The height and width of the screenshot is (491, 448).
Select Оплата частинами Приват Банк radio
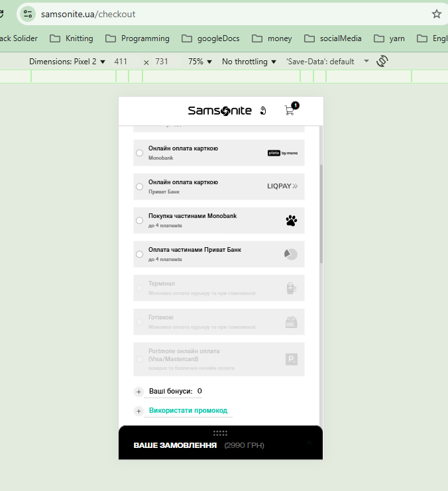coord(139,254)
